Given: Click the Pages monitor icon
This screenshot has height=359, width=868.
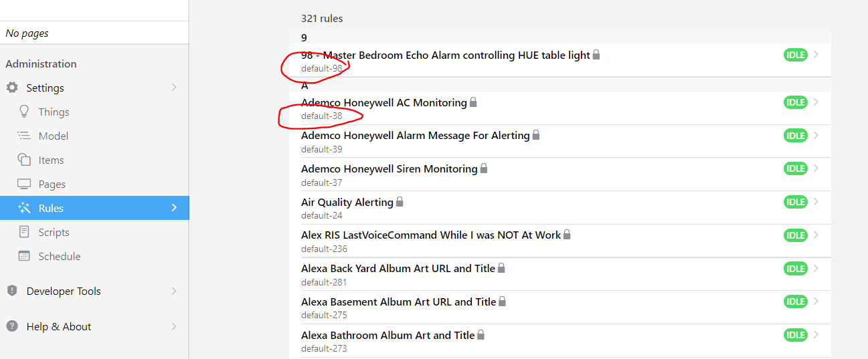Looking at the screenshot, I should click(x=24, y=184).
